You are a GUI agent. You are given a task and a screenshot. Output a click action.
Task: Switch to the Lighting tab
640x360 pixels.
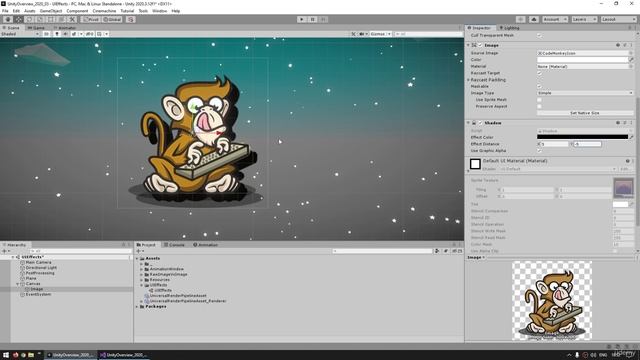click(509, 28)
